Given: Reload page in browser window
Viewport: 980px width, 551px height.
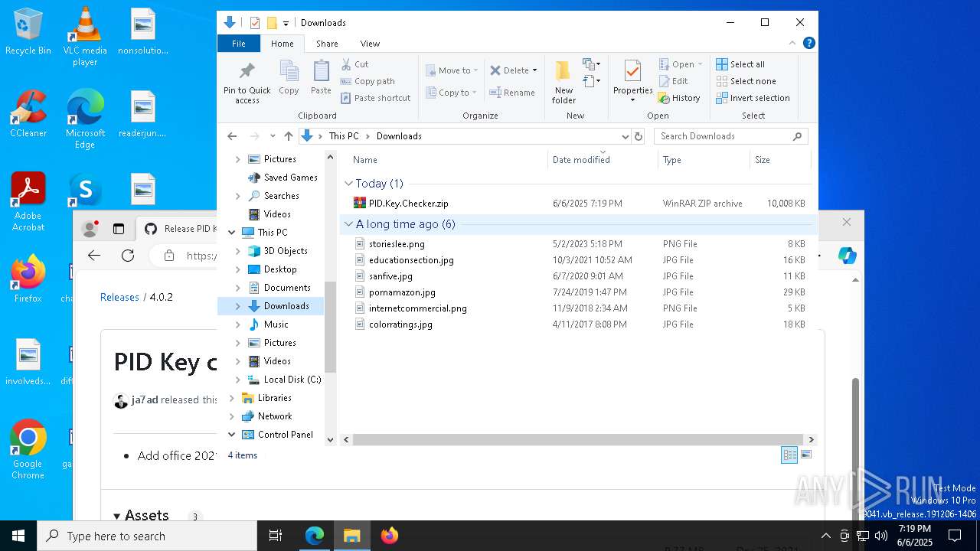Looking at the screenshot, I should (x=128, y=256).
